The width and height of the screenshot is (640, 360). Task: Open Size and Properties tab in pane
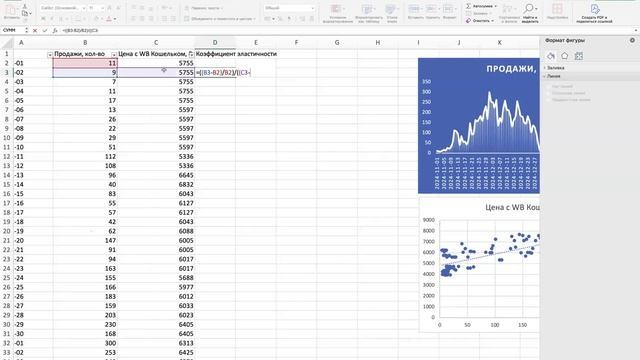point(578,56)
